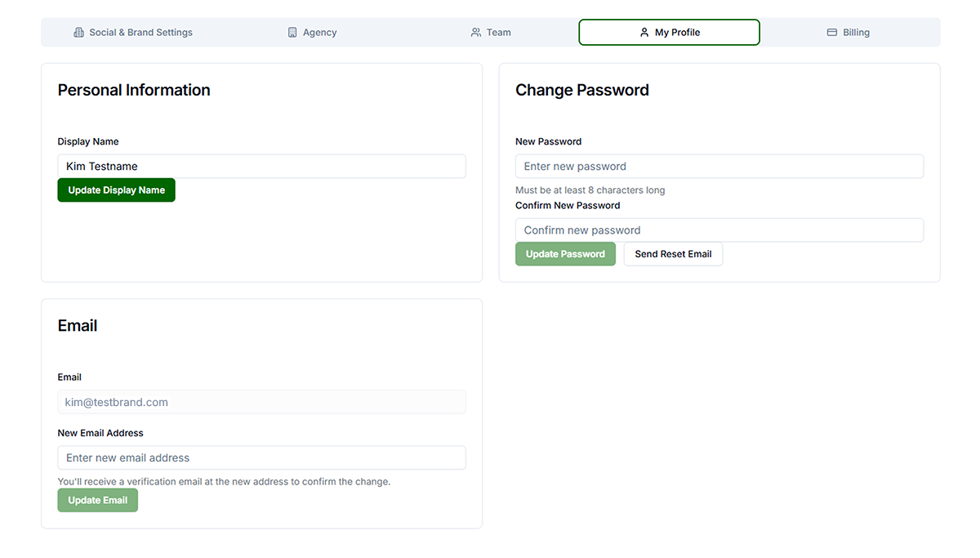Click the Update Password button
The image size is (980, 558).
coord(565,254)
